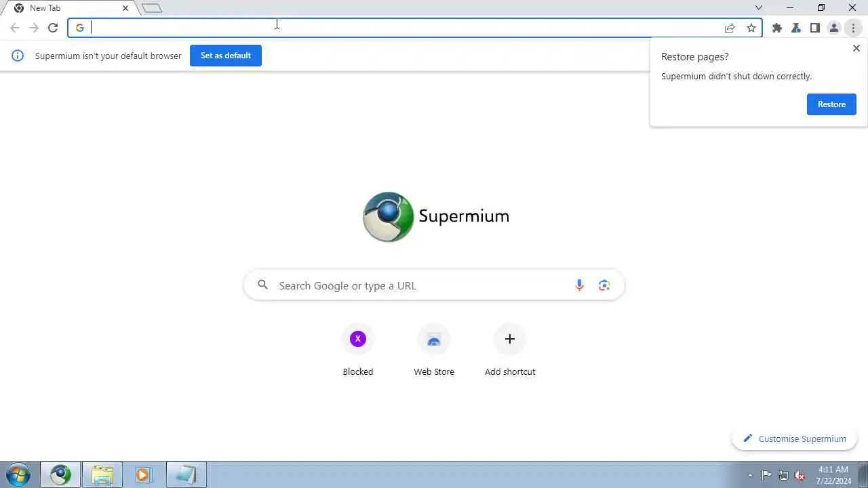This screenshot has height=488, width=868.
Task: Go forward with the forward arrow
Action: click(34, 28)
